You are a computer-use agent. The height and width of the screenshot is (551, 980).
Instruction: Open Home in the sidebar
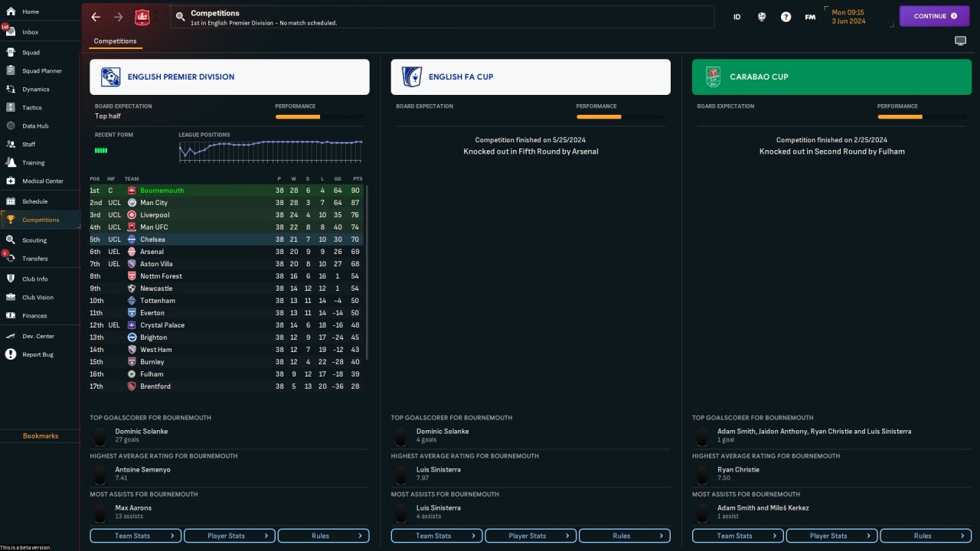tap(31, 12)
